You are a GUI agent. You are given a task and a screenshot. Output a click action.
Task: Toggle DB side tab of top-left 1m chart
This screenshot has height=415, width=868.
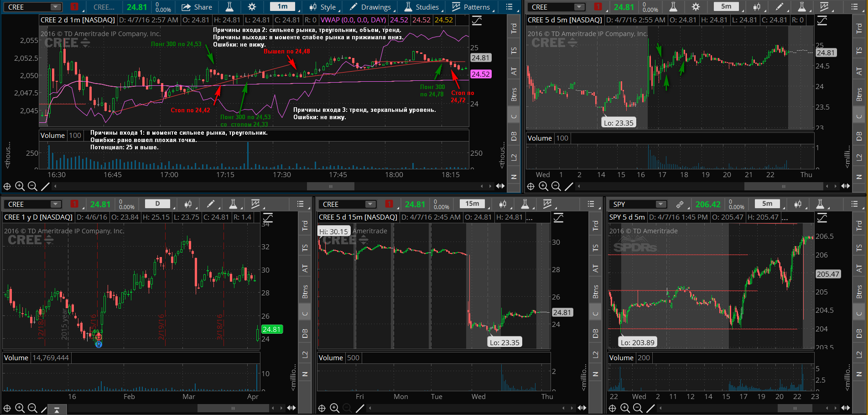click(x=514, y=136)
